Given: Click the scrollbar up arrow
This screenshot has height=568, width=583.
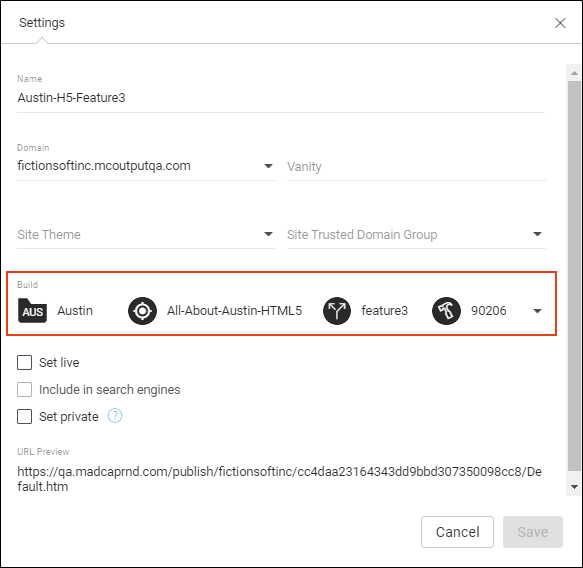Looking at the screenshot, I should (x=574, y=73).
